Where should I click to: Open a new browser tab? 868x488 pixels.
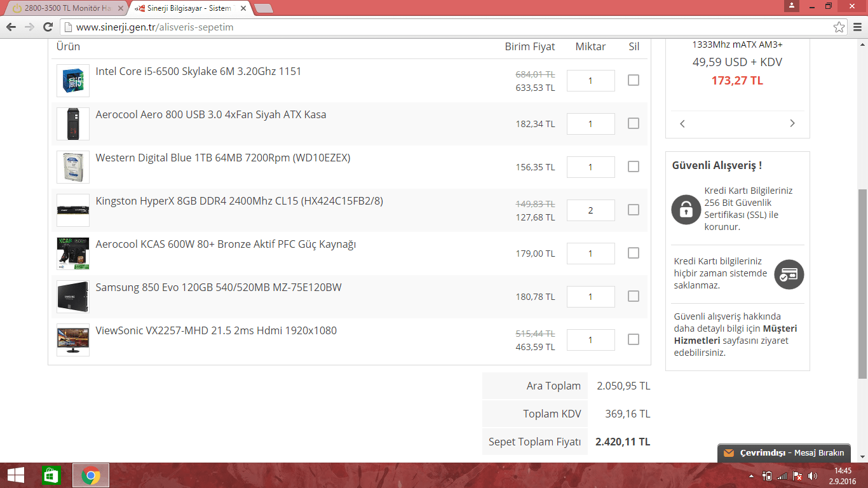point(263,8)
